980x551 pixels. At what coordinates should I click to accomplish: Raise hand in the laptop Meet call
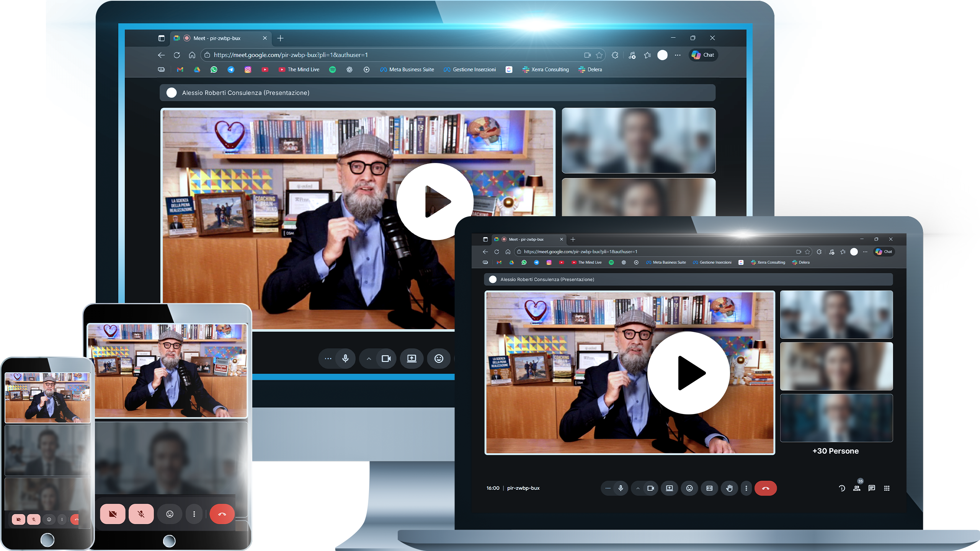point(729,488)
